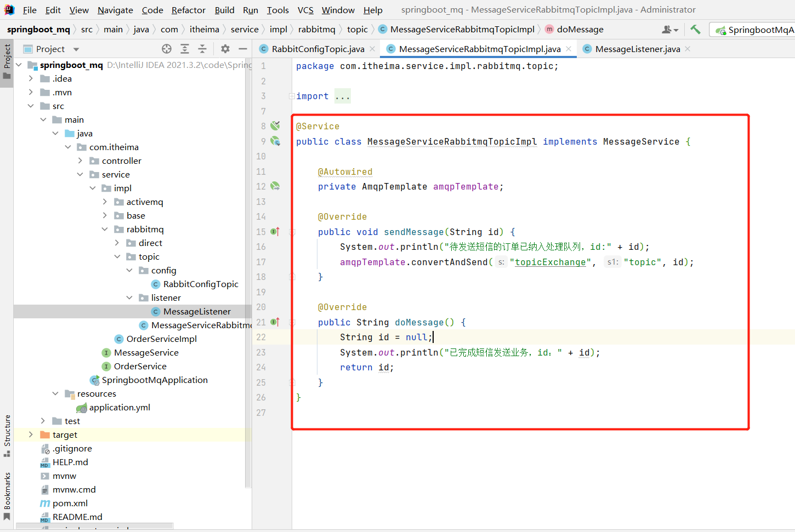Open the user account dropdown icon
This screenshot has height=532, width=795.
point(670,30)
